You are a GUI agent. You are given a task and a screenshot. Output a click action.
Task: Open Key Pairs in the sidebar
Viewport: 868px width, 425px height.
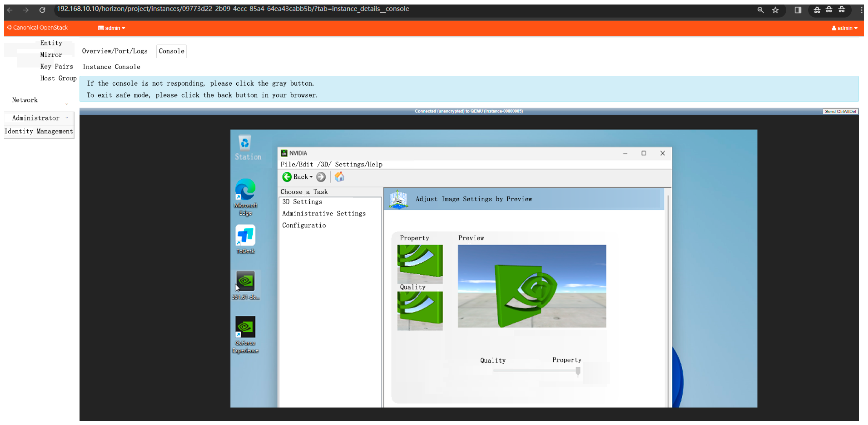(56, 66)
